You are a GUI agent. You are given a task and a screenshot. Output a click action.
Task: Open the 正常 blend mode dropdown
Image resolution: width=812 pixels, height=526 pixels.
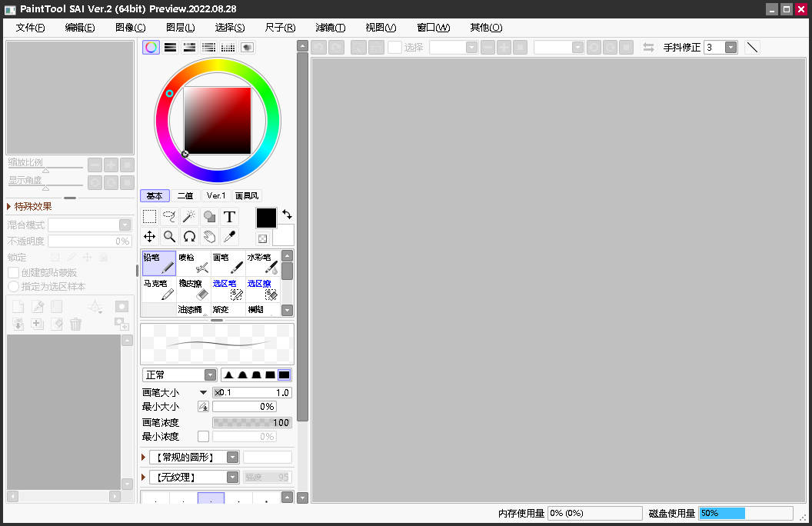point(179,375)
